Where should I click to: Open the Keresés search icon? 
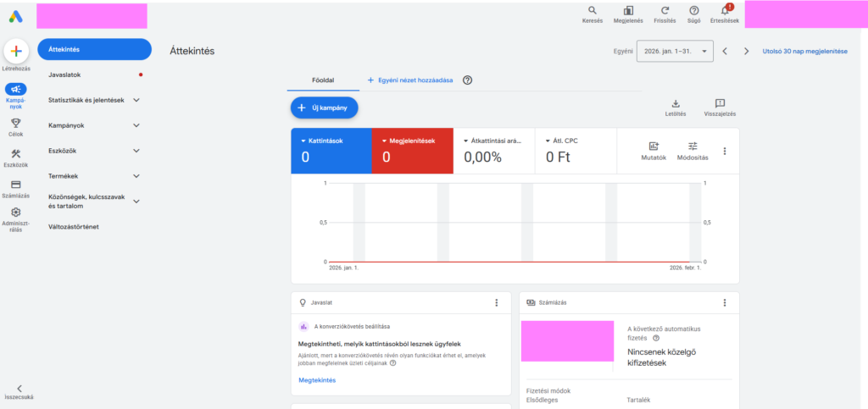[x=593, y=10]
